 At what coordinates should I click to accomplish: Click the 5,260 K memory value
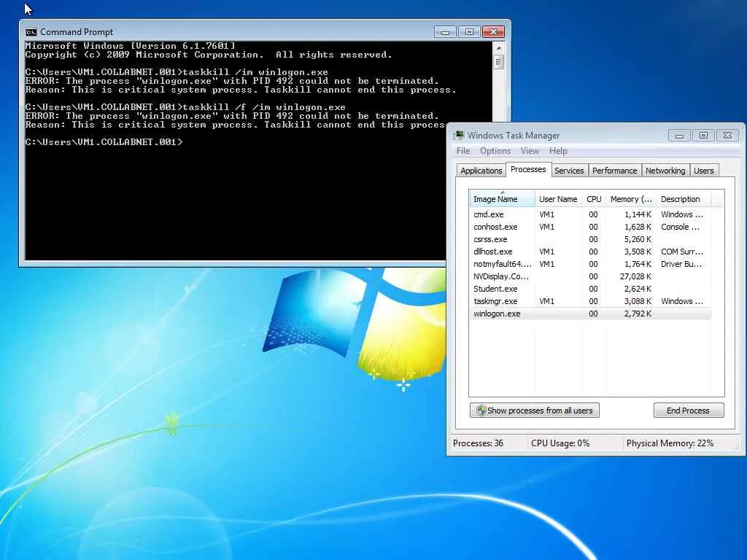[x=638, y=239]
